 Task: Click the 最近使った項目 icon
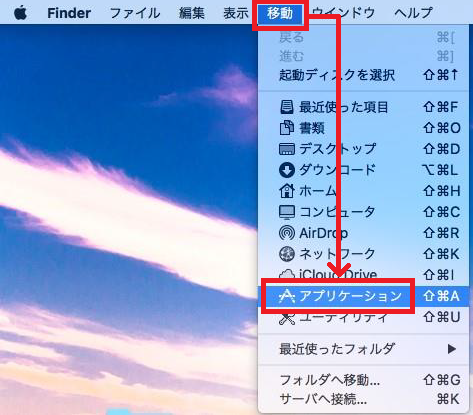[x=286, y=107]
